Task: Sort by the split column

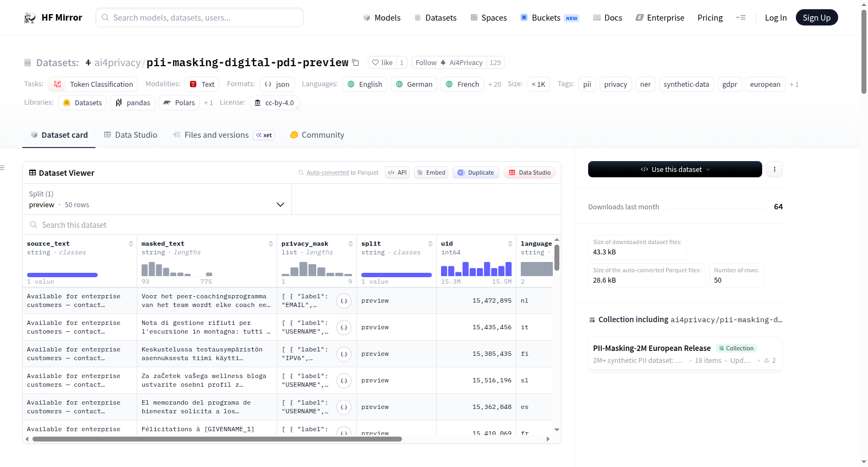Action: coord(430,244)
